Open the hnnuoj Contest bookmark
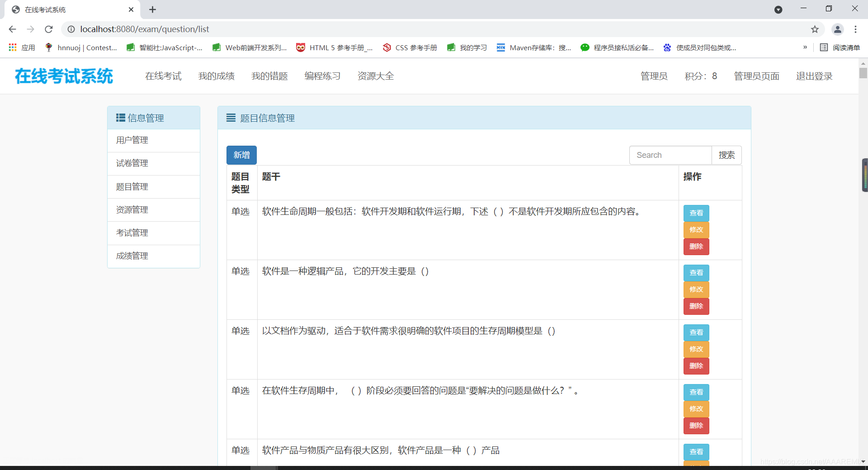This screenshot has width=868, height=470. coord(81,47)
